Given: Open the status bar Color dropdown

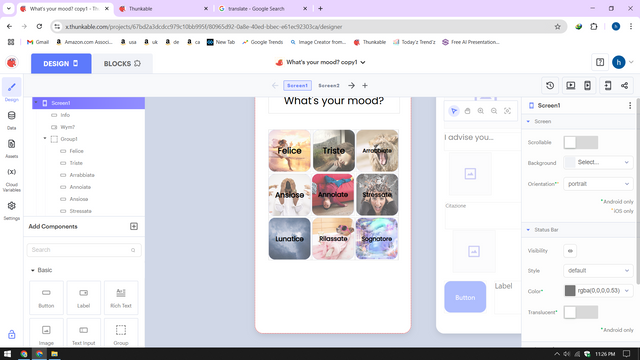Looking at the screenshot, I should 598,291.
